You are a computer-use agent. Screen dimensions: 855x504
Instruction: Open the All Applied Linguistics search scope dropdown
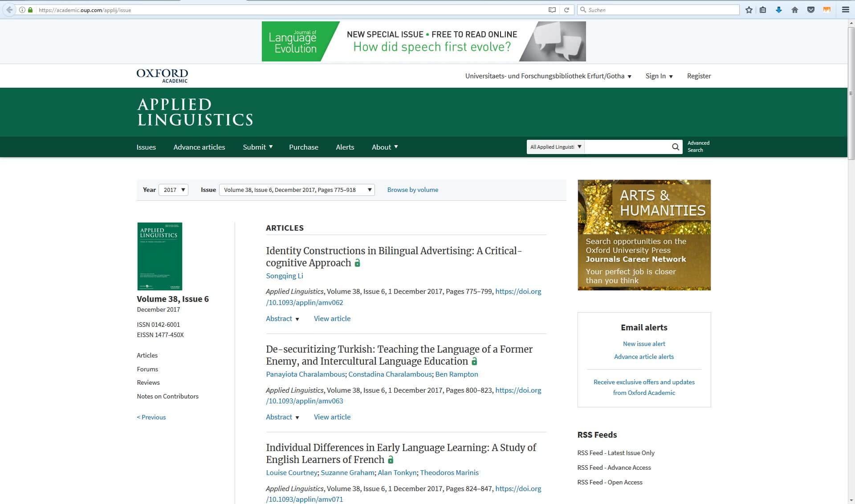point(555,147)
